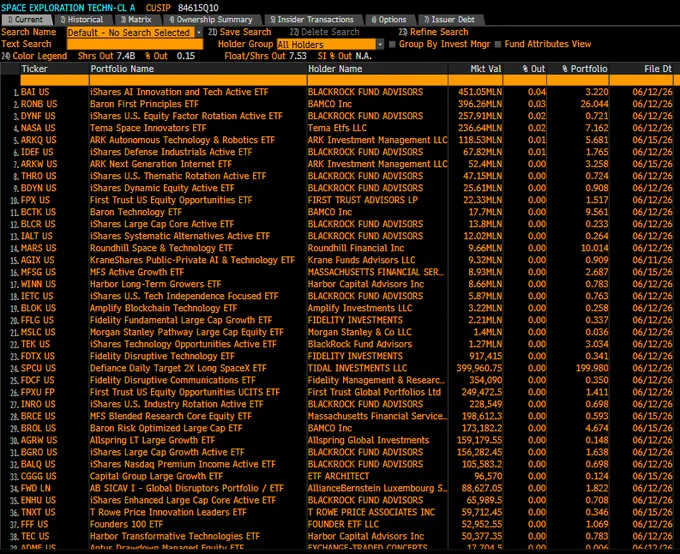Open Tema Space Innovators ETF row
Image resolution: width=680 pixels, height=554 pixels.
tap(148, 128)
